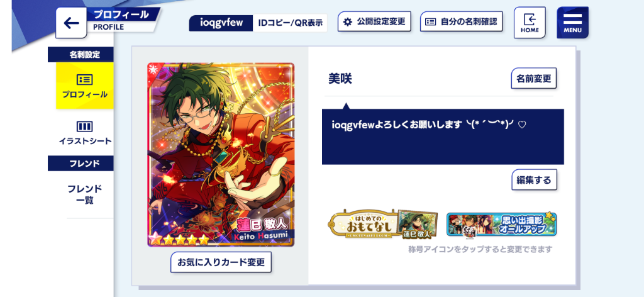The image size is (644, 297).
Task: Click the 名前変更 button
Action: click(x=533, y=79)
